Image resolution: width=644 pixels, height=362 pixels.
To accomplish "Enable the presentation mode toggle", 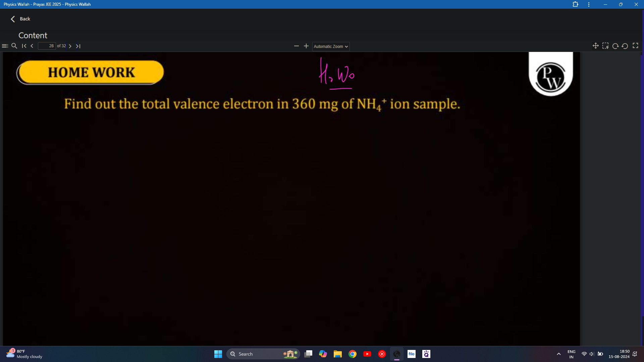I will [x=635, y=46].
